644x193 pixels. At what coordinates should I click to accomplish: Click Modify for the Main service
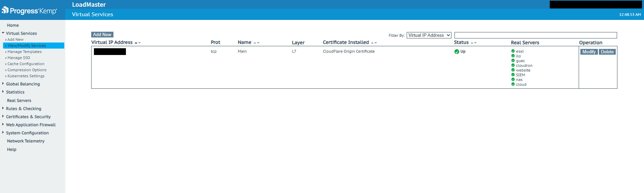point(589,52)
